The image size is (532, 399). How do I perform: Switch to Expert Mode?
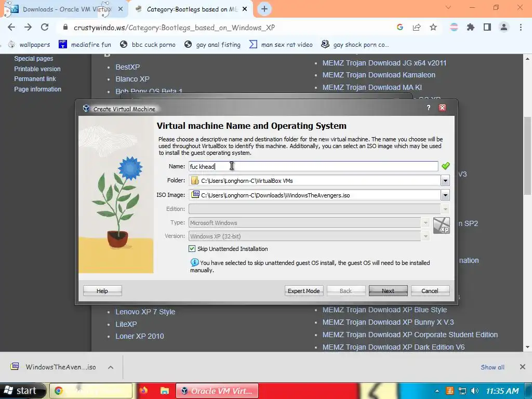tap(303, 291)
